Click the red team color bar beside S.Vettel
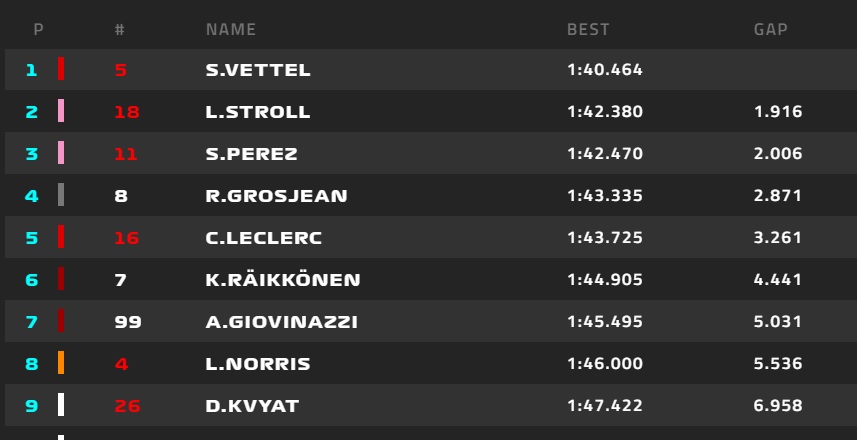Image resolution: width=857 pixels, height=440 pixels. pos(61,70)
